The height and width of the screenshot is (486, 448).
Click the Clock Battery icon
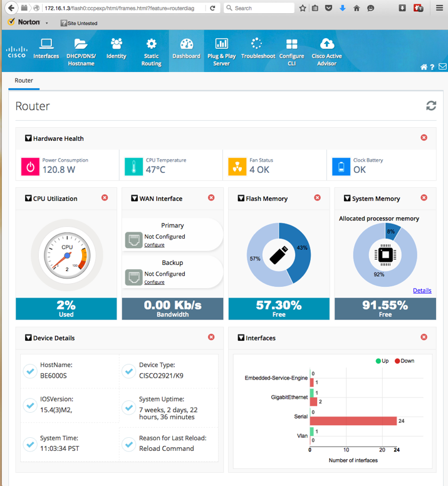pyautogui.click(x=341, y=167)
